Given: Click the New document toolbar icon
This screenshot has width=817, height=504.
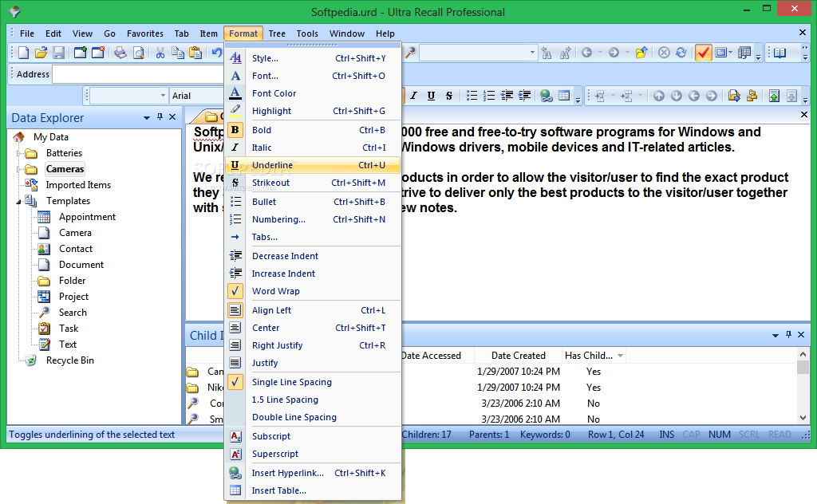Looking at the screenshot, I should point(23,53).
